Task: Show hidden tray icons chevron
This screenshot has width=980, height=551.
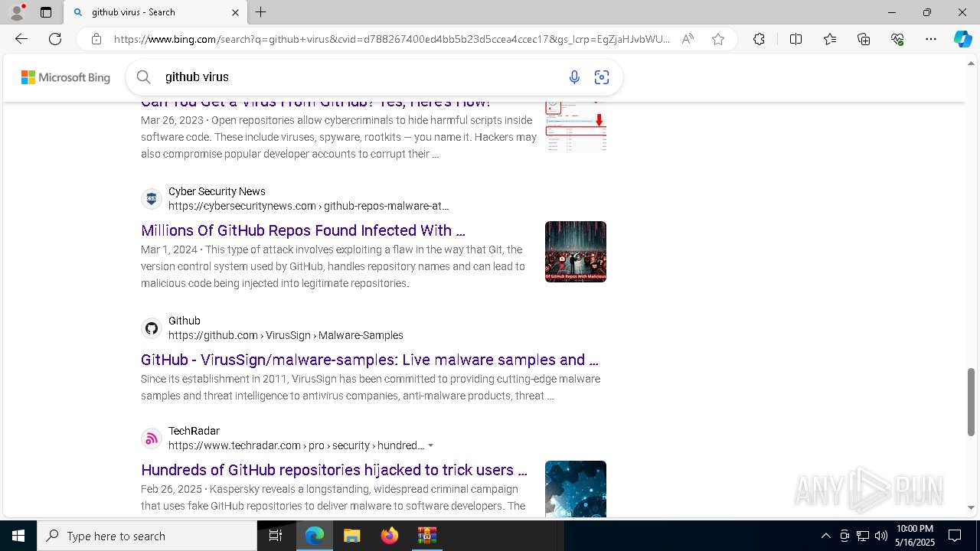Action: (x=825, y=536)
